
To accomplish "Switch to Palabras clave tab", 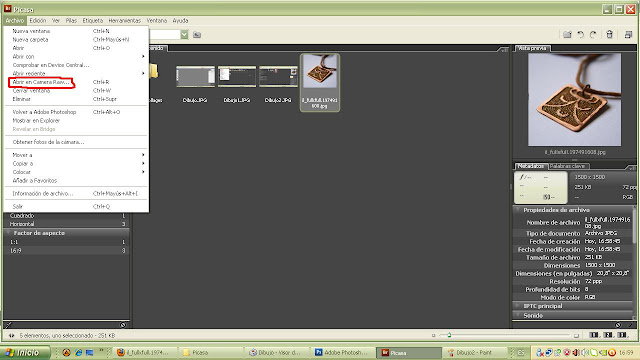I will click(x=567, y=166).
